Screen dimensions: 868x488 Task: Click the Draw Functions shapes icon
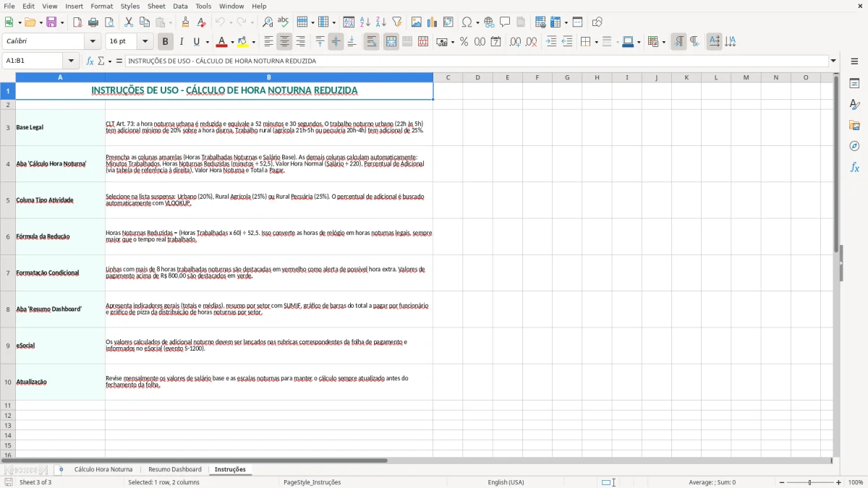597,22
